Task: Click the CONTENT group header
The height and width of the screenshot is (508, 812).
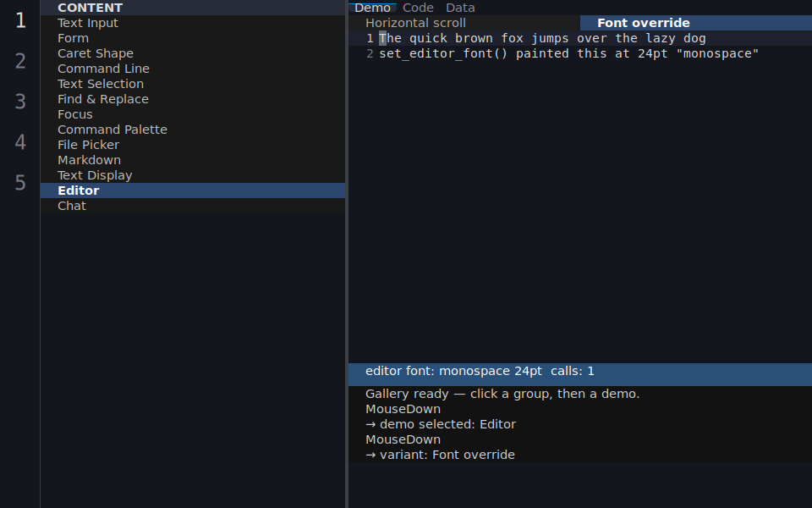Action: 193,8
